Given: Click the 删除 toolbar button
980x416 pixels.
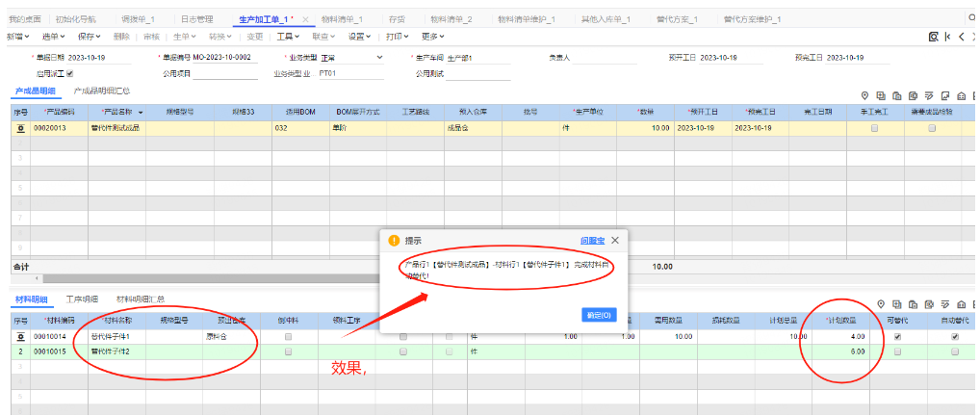Looking at the screenshot, I should pyautogui.click(x=122, y=37).
